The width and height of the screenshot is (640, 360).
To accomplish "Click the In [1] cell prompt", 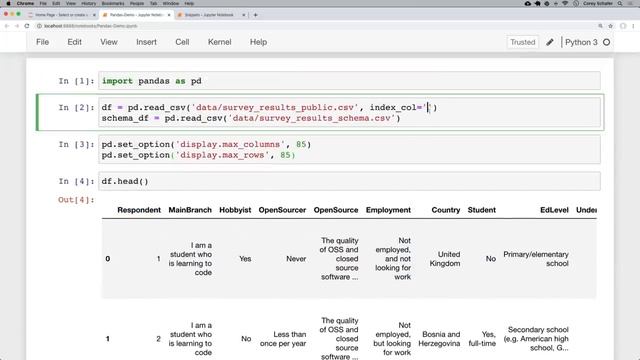I will click(76, 81).
